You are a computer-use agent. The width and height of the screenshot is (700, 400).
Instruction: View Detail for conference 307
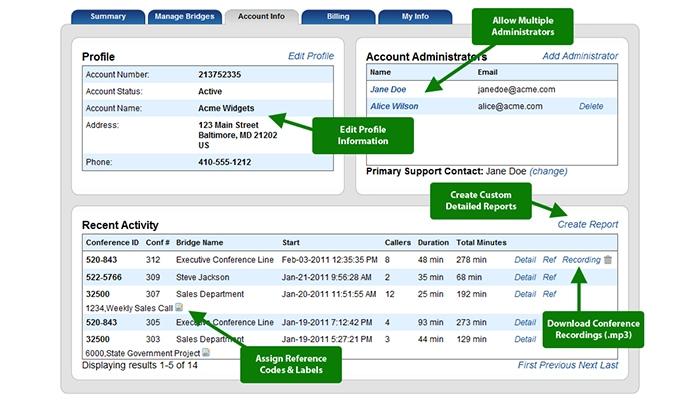525,294
